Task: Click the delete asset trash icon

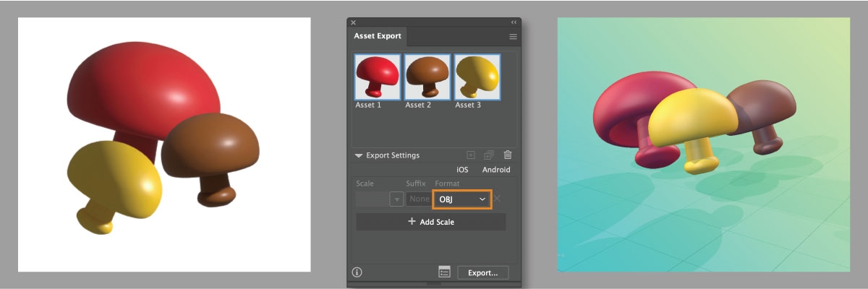Action: pyautogui.click(x=508, y=155)
